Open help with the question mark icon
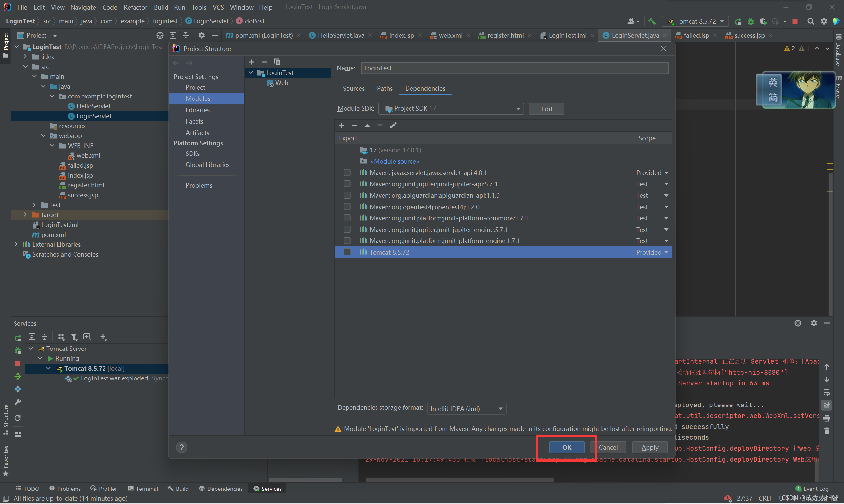 coord(182,447)
